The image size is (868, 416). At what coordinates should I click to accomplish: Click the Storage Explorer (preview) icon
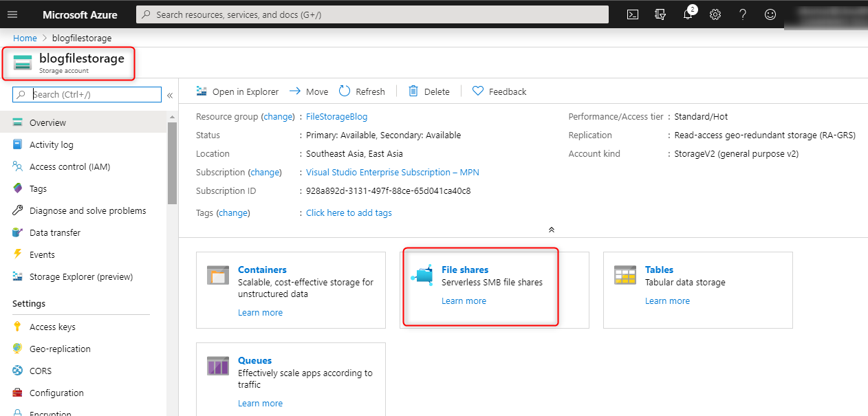coord(18,276)
